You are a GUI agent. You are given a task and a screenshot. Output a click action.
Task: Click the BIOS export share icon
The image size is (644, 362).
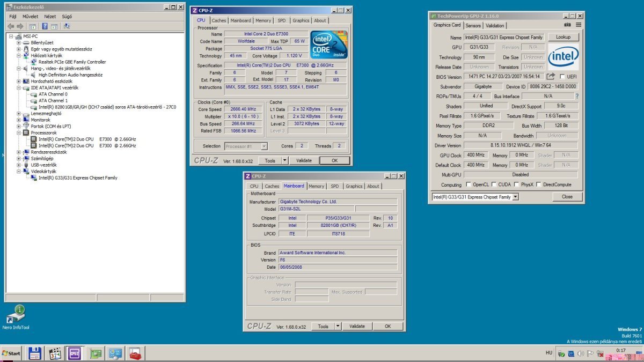tap(551, 77)
